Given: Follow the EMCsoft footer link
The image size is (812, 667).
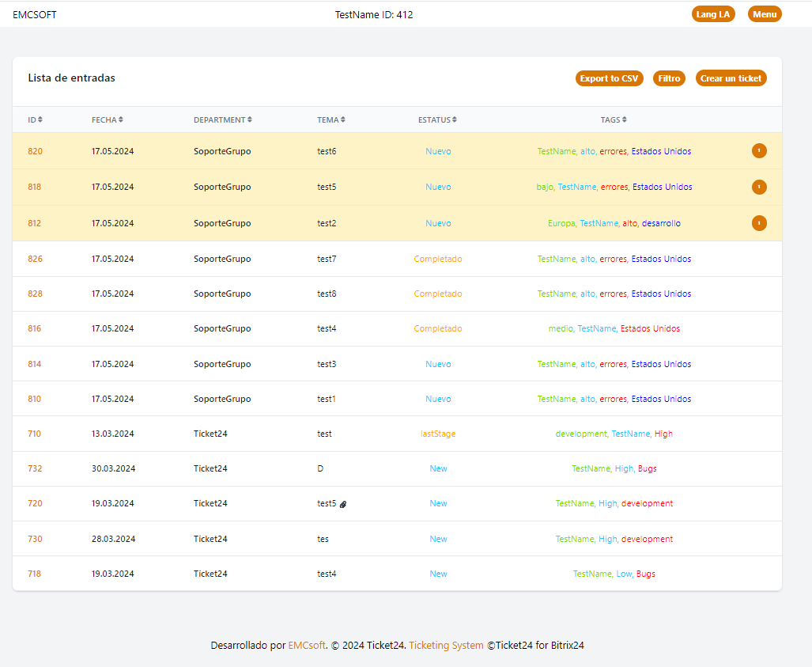Looking at the screenshot, I should (x=307, y=646).
